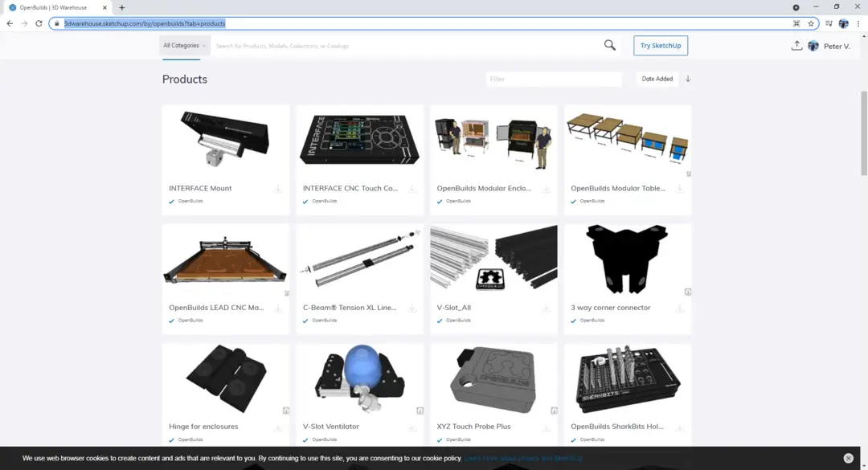868x470 pixels.
Task: Open the Date Added sort dropdown
Action: click(657, 79)
